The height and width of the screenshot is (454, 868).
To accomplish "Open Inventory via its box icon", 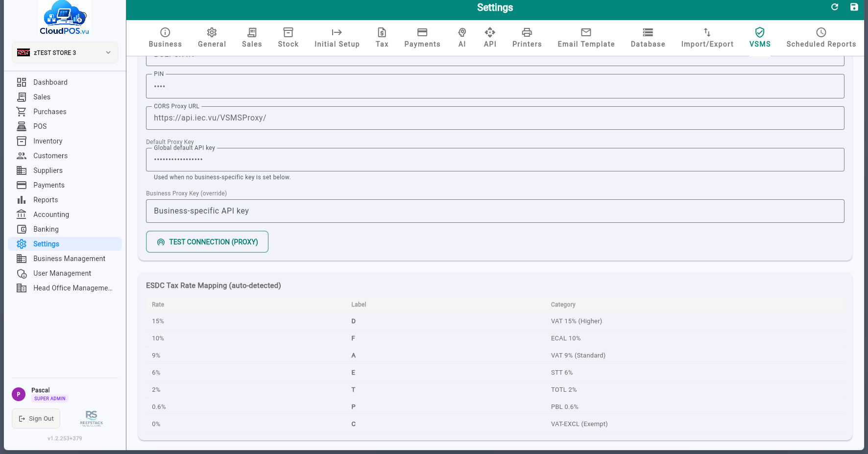I will 22,141.
